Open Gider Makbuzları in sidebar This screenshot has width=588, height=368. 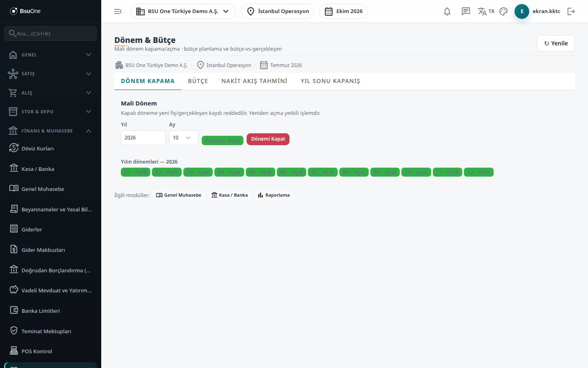(51, 250)
